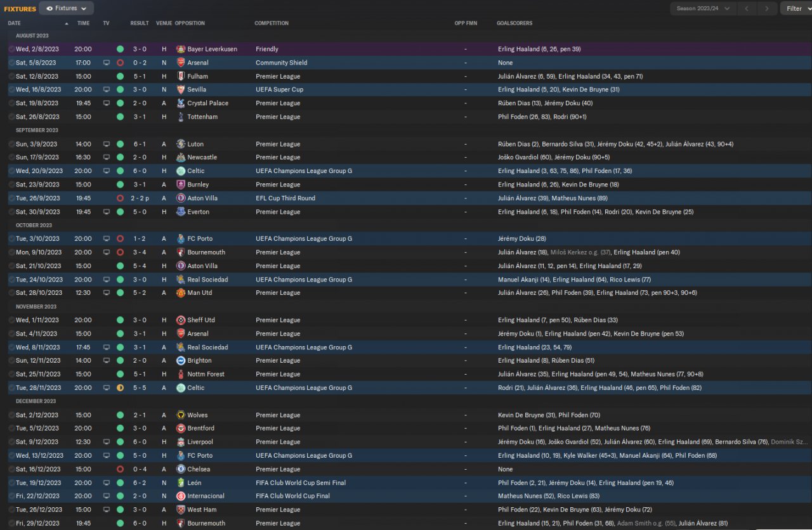Click the DECEMBER 2023 month header
812x530 pixels.
pos(36,401)
